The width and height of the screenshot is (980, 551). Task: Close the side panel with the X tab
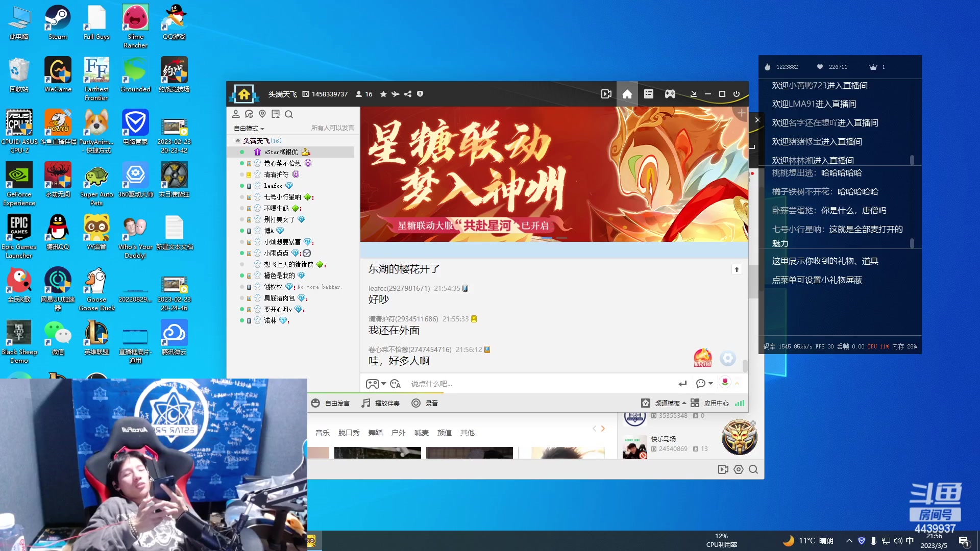click(757, 120)
